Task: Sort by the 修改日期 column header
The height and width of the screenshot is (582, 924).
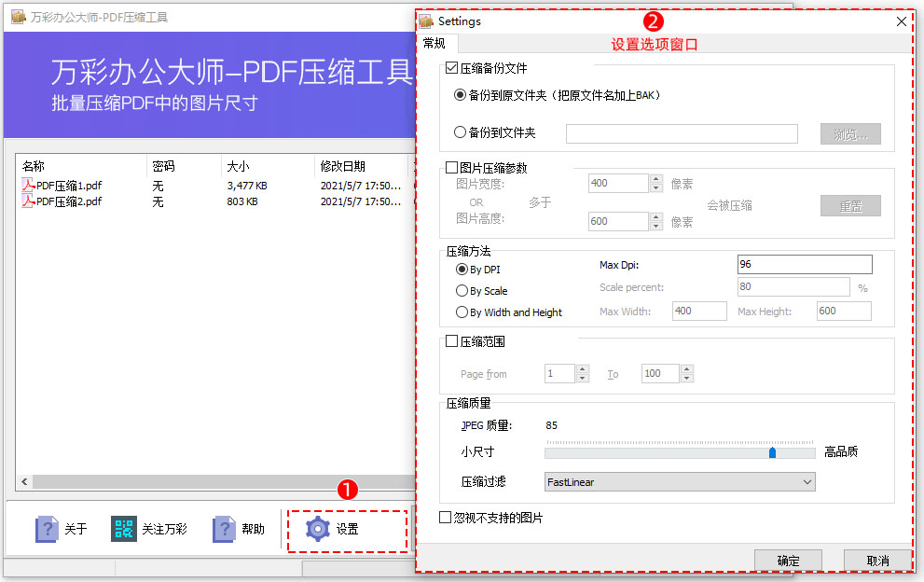Action: click(361, 166)
